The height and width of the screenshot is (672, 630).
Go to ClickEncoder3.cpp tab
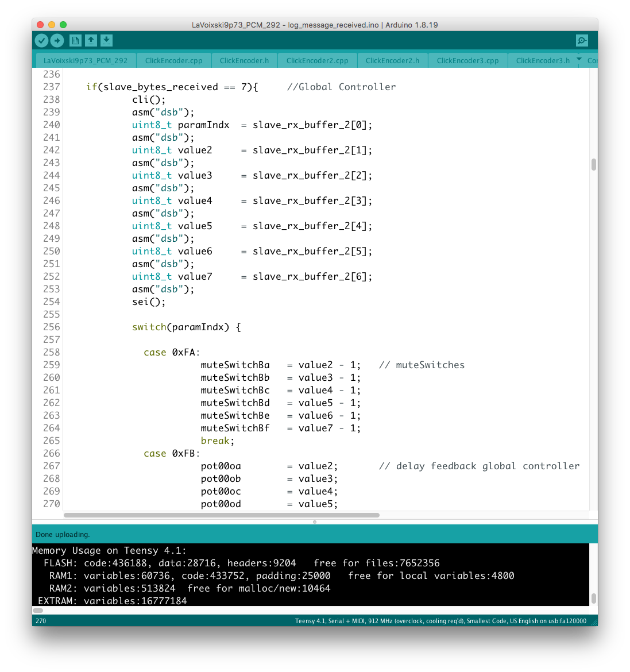click(x=467, y=60)
